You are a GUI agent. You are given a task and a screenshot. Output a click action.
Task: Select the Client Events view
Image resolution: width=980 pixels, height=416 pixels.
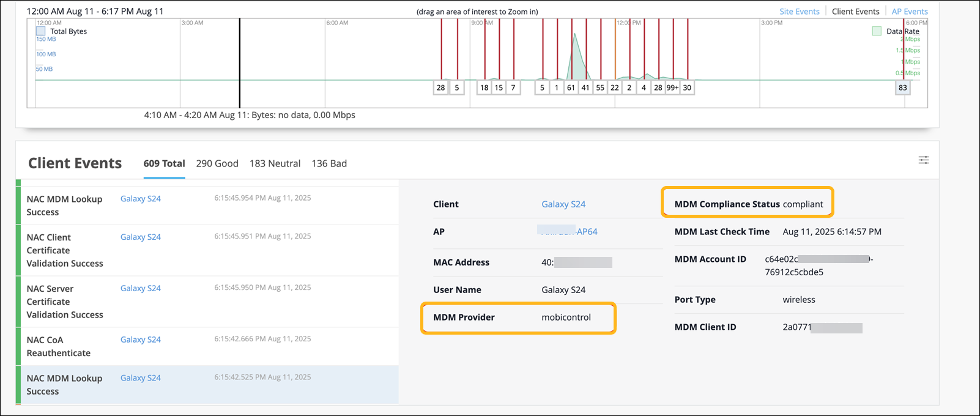tap(855, 12)
